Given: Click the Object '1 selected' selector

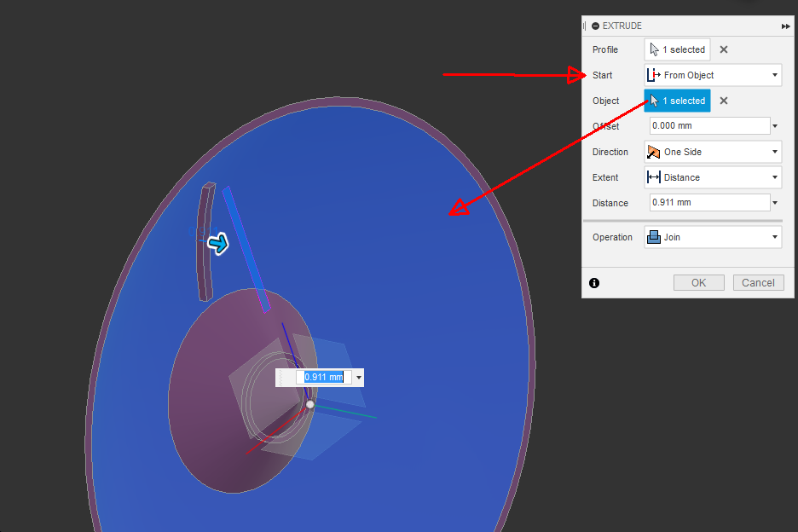Looking at the screenshot, I should click(677, 101).
